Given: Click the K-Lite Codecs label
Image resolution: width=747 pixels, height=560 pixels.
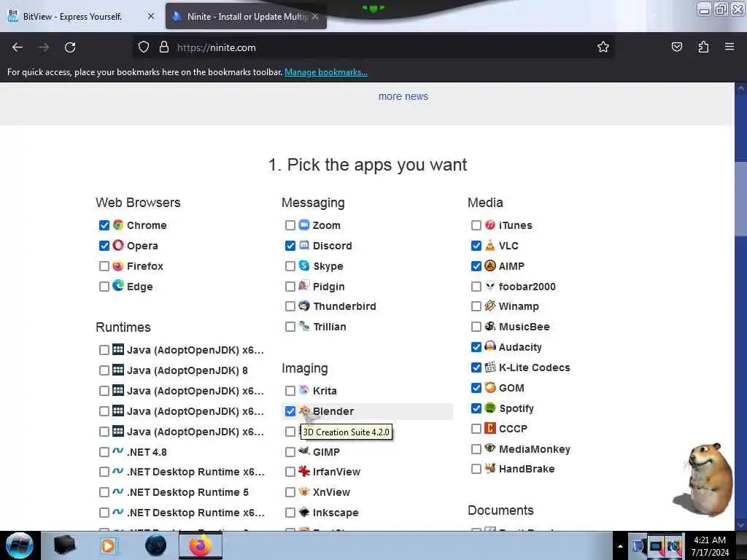Looking at the screenshot, I should pyautogui.click(x=534, y=367).
